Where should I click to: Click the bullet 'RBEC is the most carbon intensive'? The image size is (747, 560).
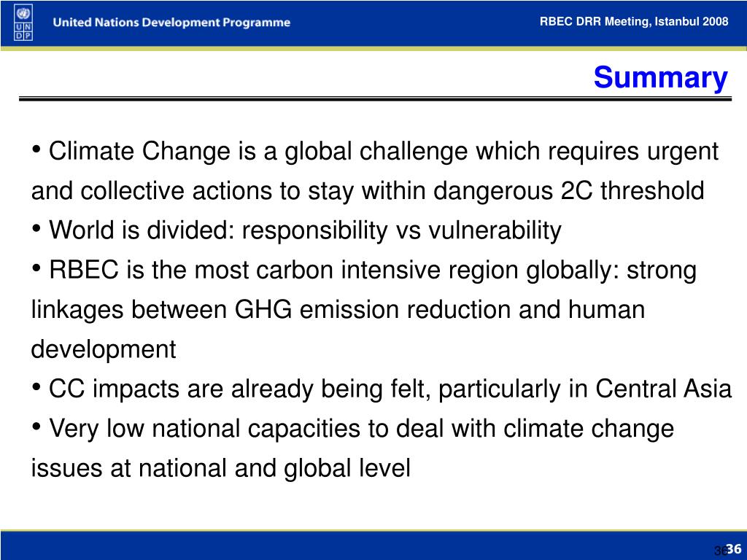pos(364,270)
